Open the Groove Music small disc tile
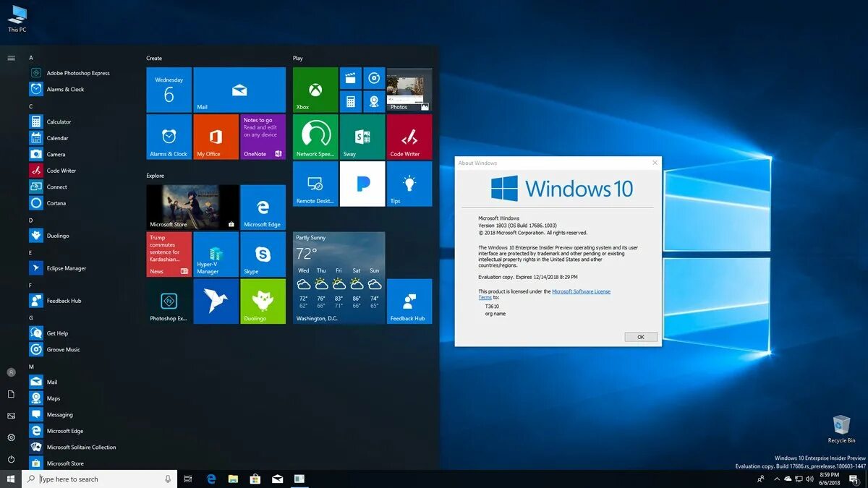The height and width of the screenshot is (488, 868). tap(374, 78)
